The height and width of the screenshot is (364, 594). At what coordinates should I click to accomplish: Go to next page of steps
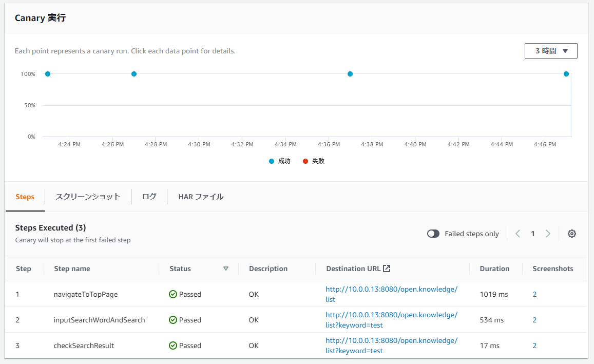pyautogui.click(x=548, y=234)
